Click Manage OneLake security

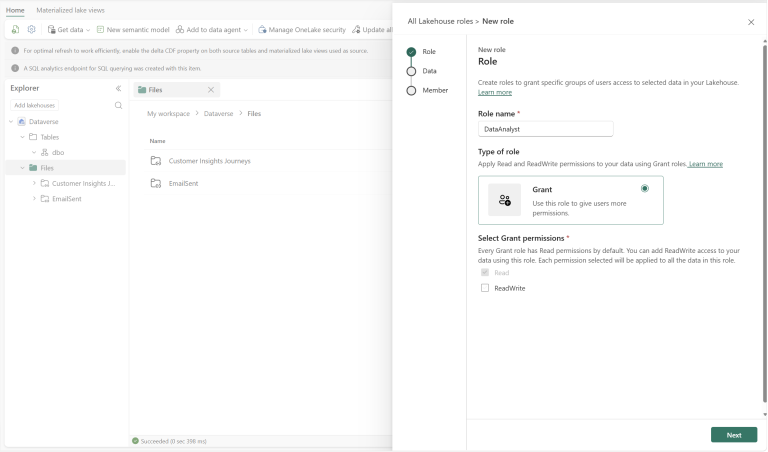click(x=302, y=30)
